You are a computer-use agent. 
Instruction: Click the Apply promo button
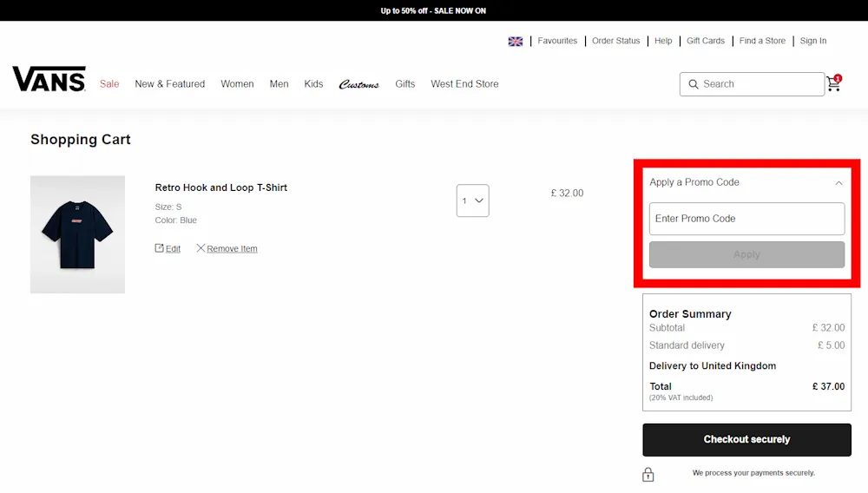tap(746, 254)
